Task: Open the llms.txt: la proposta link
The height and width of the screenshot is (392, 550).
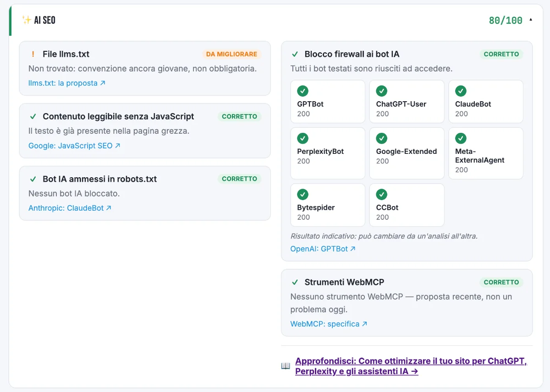Action: 67,83
